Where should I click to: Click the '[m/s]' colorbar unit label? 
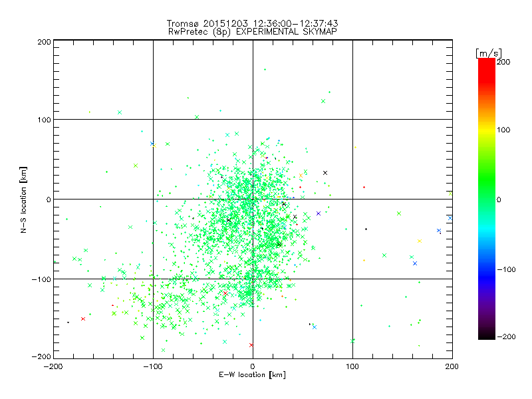click(x=489, y=53)
